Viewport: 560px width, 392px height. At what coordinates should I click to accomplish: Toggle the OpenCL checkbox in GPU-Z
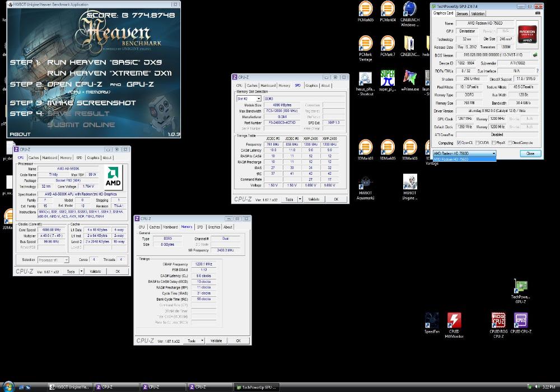459,143
